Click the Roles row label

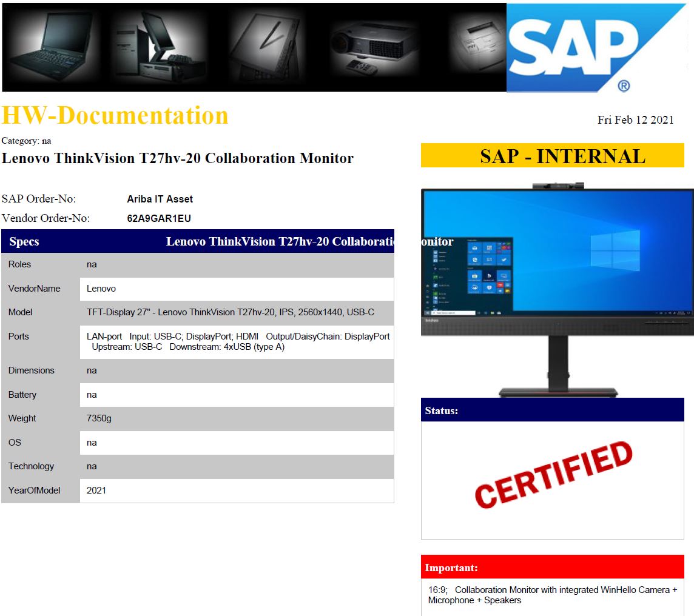(x=19, y=264)
